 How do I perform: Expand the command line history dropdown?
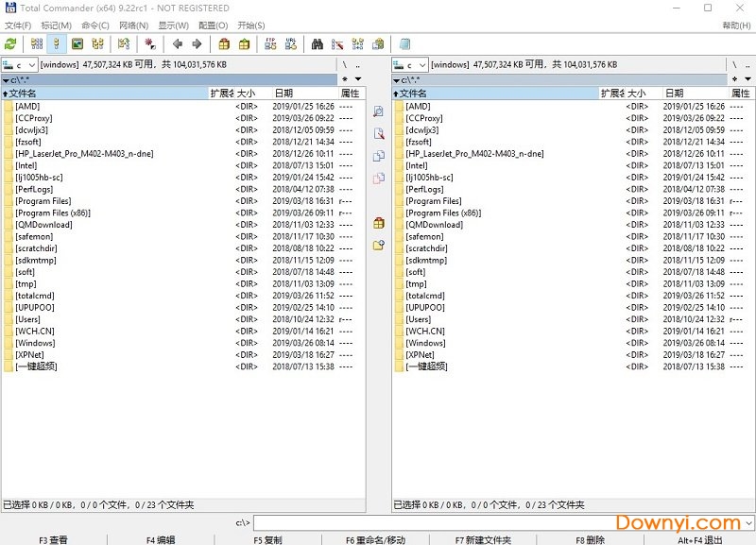tap(748, 522)
